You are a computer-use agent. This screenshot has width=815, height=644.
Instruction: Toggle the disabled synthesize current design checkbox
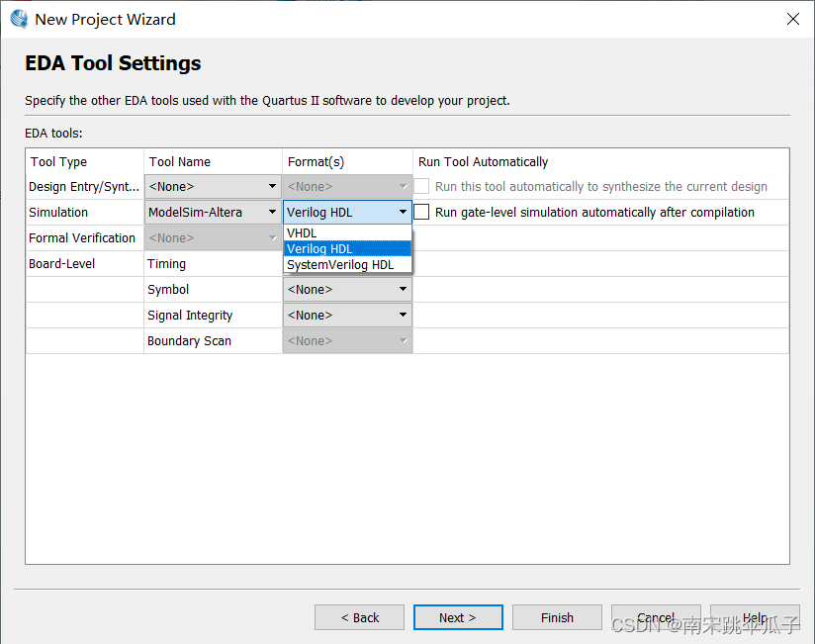[421, 186]
